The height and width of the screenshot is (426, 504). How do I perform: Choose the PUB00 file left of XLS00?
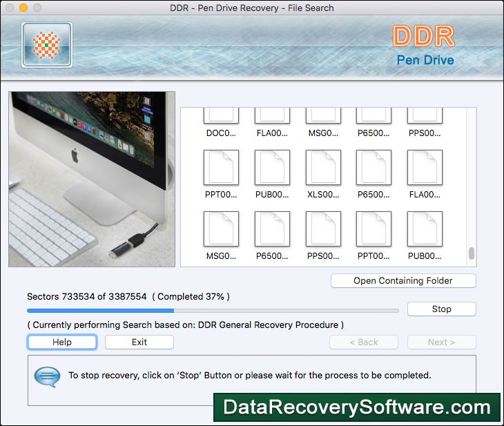272,168
